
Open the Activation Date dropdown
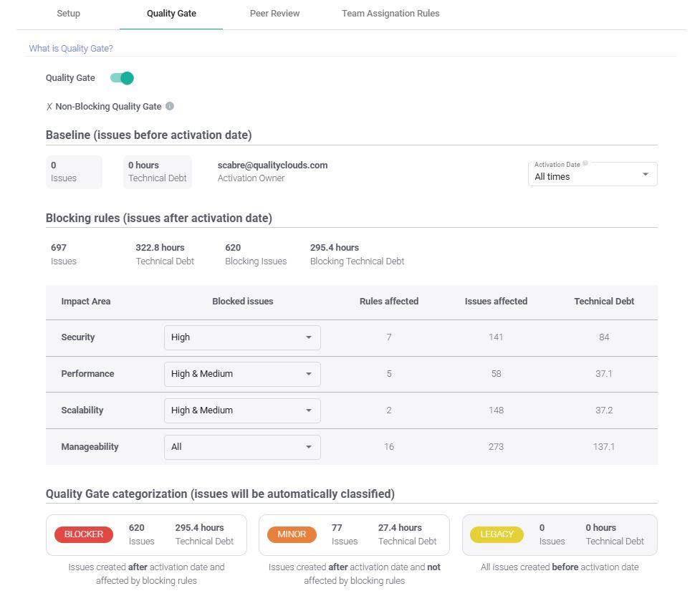click(x=592, y=176)
